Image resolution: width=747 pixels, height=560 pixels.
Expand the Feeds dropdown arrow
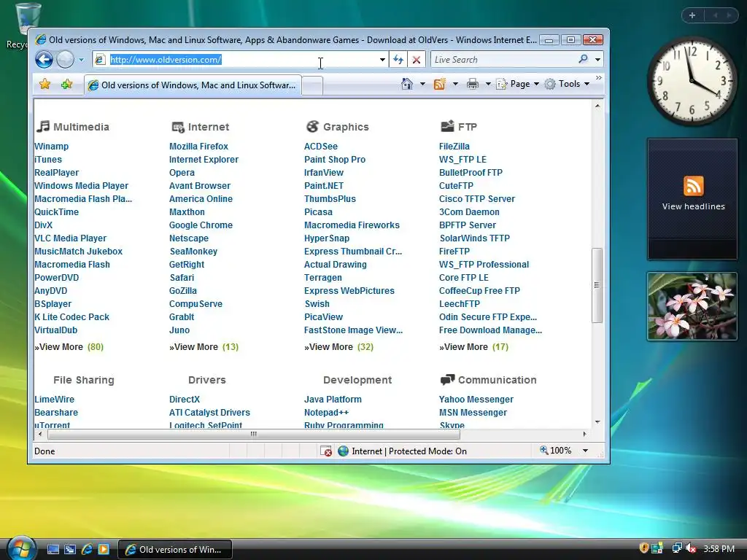coord(455,85)
